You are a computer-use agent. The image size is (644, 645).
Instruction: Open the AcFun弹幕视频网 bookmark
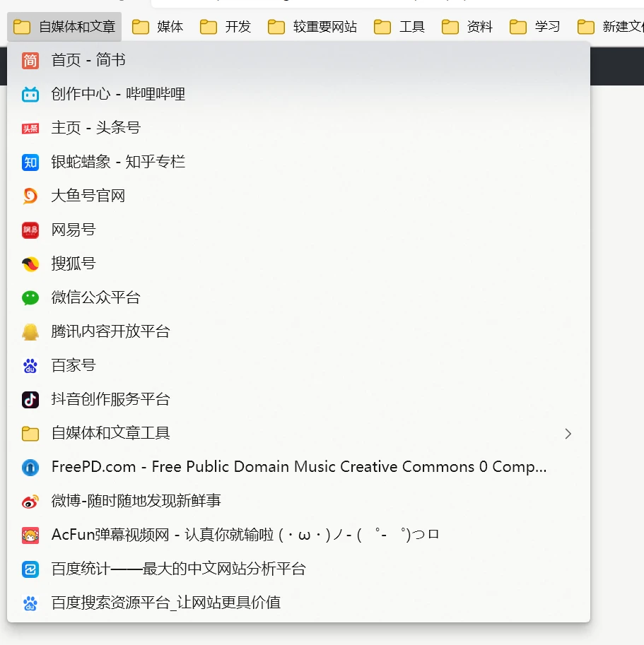[x=298, y=535]
